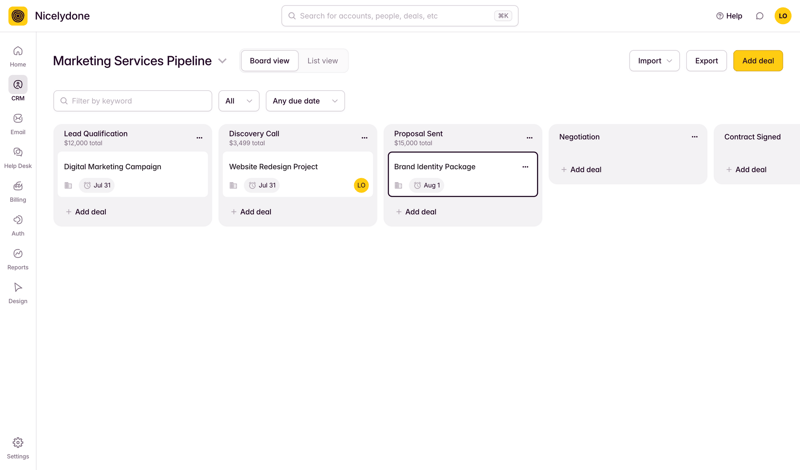Add deal under Lead Qualification column

tap(86, 212)
